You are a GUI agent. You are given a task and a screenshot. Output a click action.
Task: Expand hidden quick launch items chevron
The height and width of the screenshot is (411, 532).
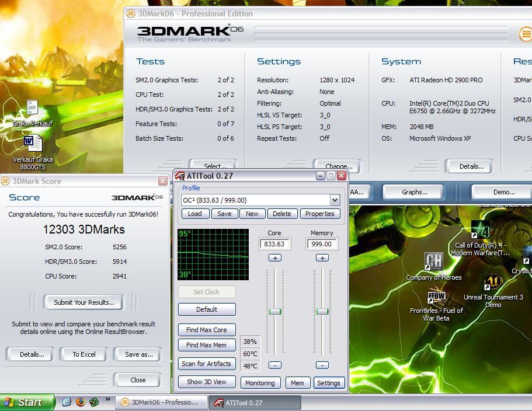(x=108, y=399)
